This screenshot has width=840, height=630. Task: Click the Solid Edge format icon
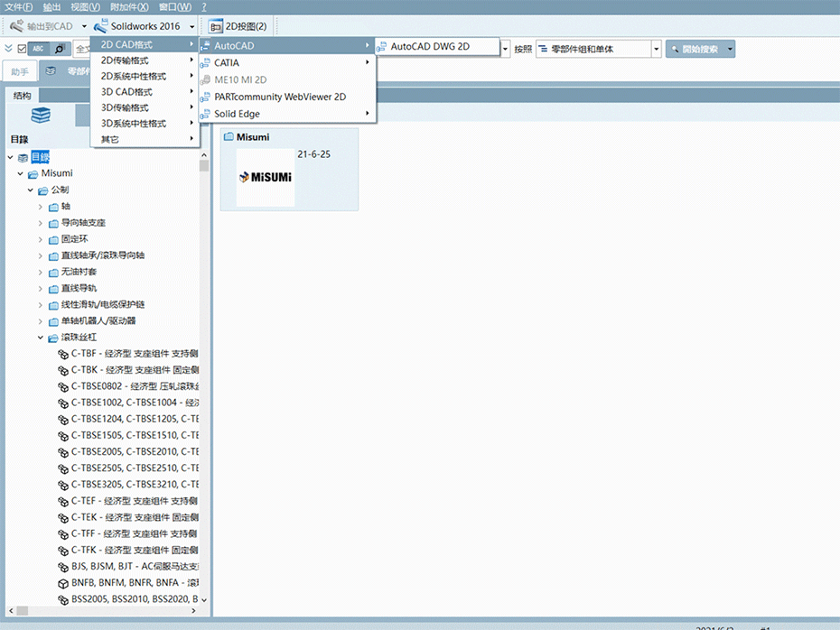pyautogui.click(x=205, y=114)
